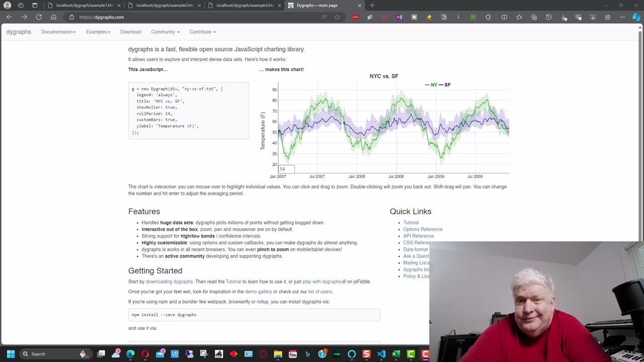Image resolution: width=644 pixels, height=362 pixels.
Task: Reload the page with the refresh icon
Action: [x=39, y=17]
